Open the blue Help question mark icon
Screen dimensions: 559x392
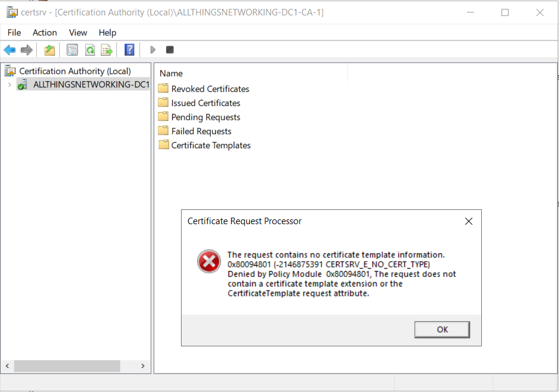coord(129,50)
